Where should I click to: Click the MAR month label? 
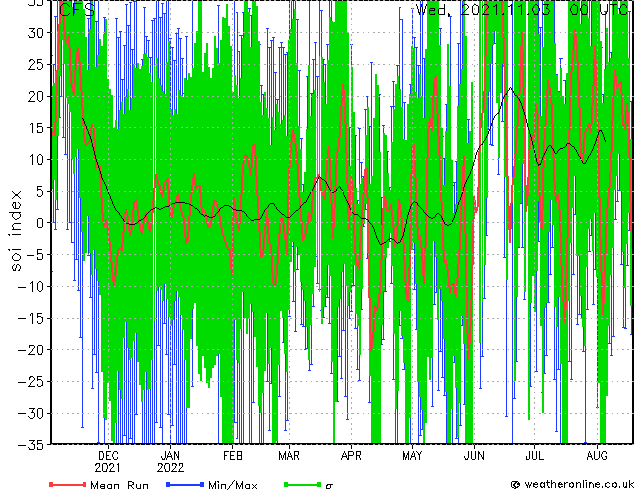click(289, 456)
